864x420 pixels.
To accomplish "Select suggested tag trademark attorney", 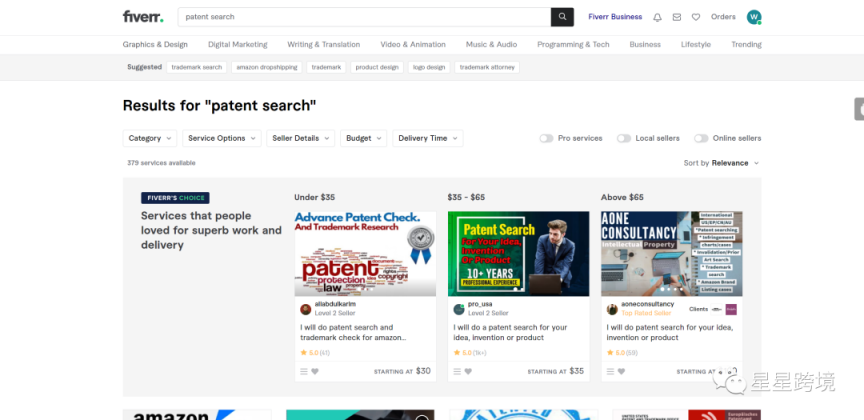I will 487,67.
